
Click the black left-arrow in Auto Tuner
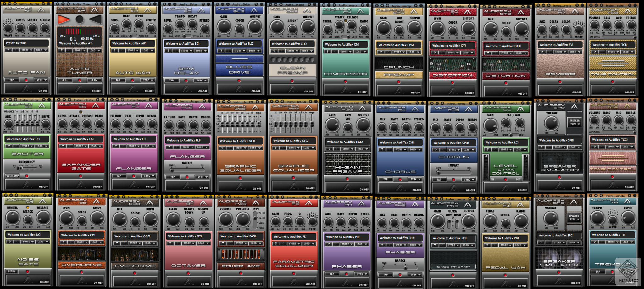pos(96,19)
